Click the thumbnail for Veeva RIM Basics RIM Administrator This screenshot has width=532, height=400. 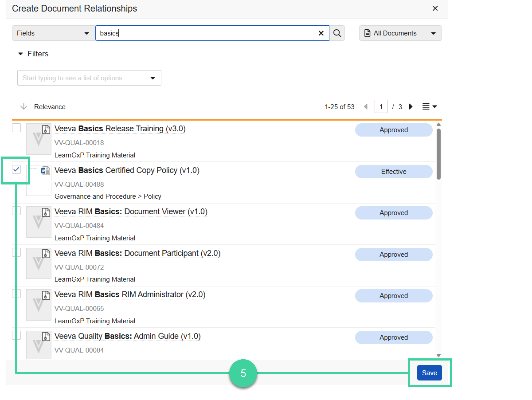(x=39, y=305)
